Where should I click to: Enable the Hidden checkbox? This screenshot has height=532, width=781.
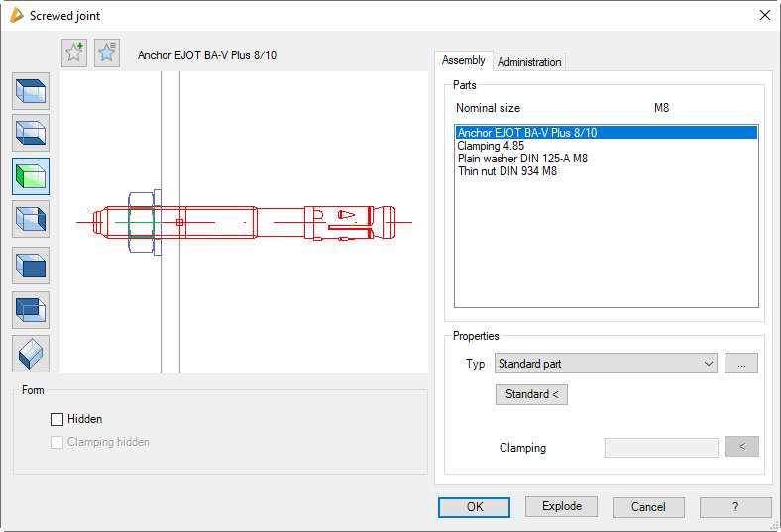point(57,420)
